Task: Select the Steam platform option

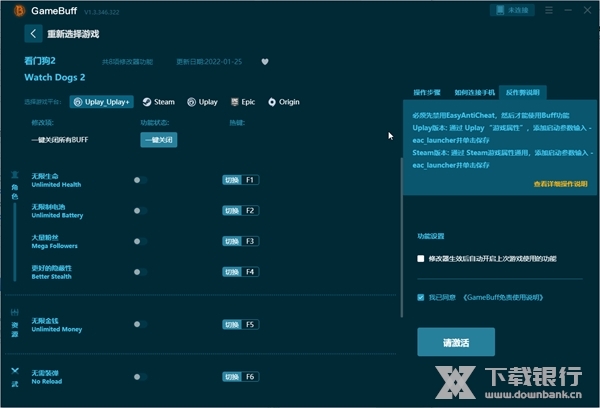Action: (158, 102)
